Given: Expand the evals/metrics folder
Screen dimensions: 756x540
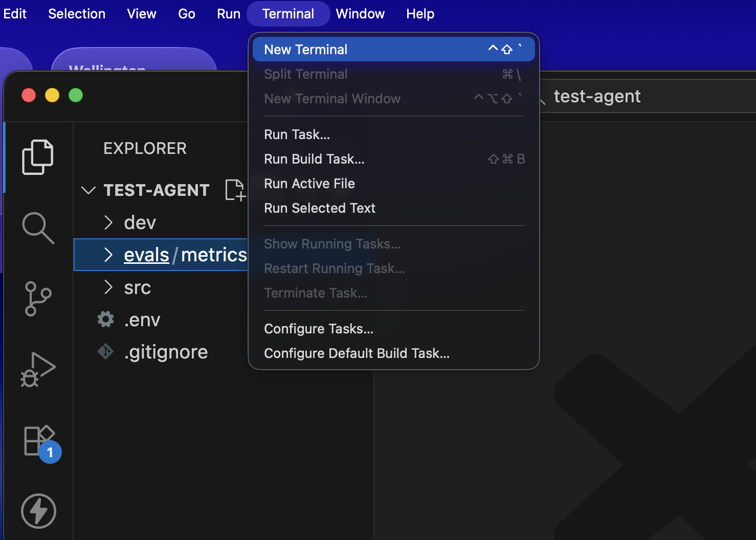Looking at the screenshot, I should [108, 255].
